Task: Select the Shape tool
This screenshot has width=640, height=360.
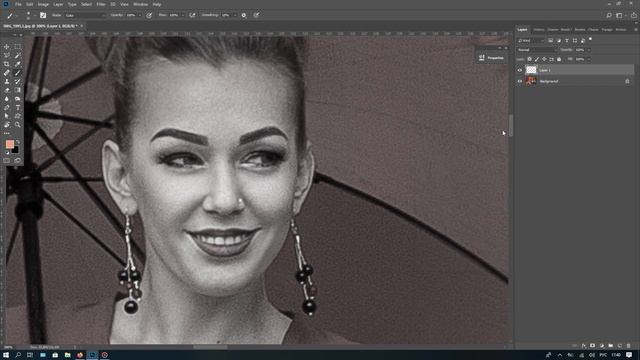Action: (x=18, y=116)
